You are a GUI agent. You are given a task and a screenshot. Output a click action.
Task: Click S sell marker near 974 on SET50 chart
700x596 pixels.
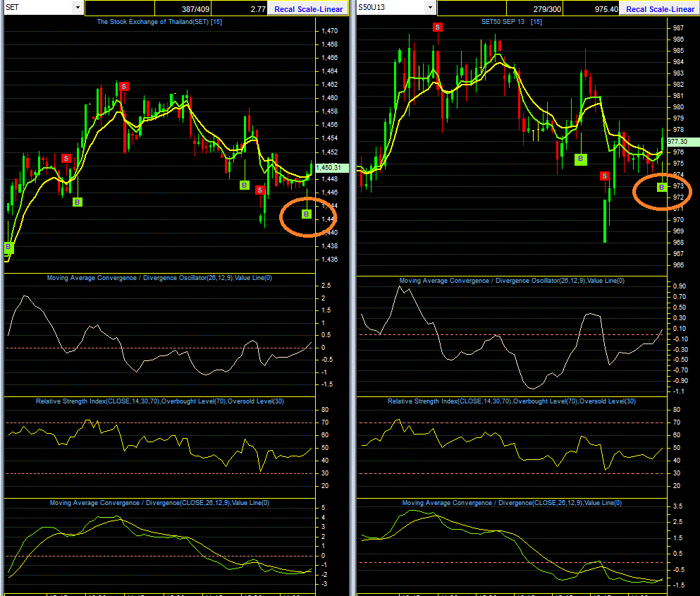[604, 176]
